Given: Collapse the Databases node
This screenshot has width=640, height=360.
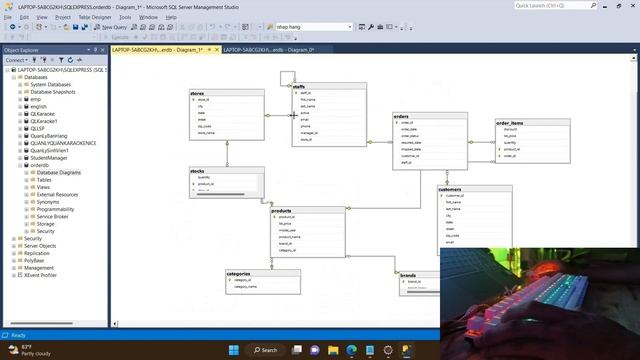Looking at the screenshot, I should (x=13, y=77).
